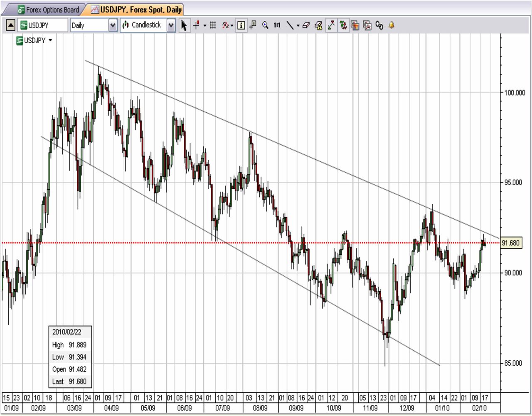
Task: Open the line tool dropdown arrow
Action: [x=298, y=26]
